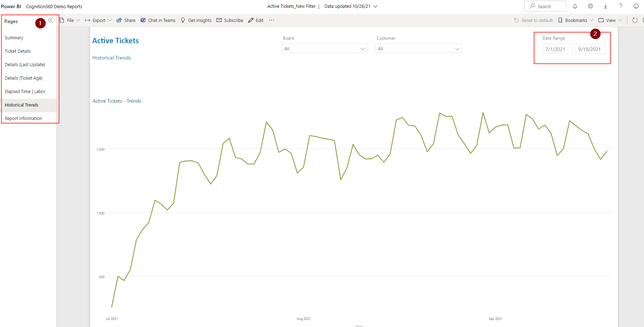Viewport: 644px width, 327px height.
Task: Open the View menu options
Action: (610, 20)
